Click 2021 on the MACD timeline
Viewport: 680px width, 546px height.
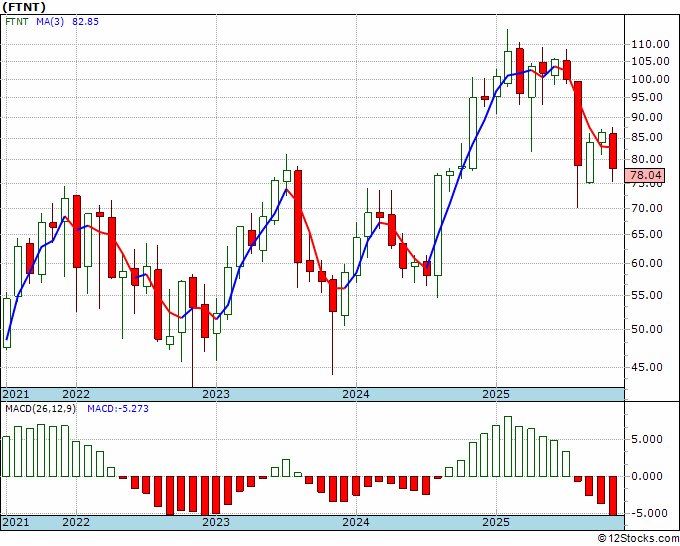(16, 522)
